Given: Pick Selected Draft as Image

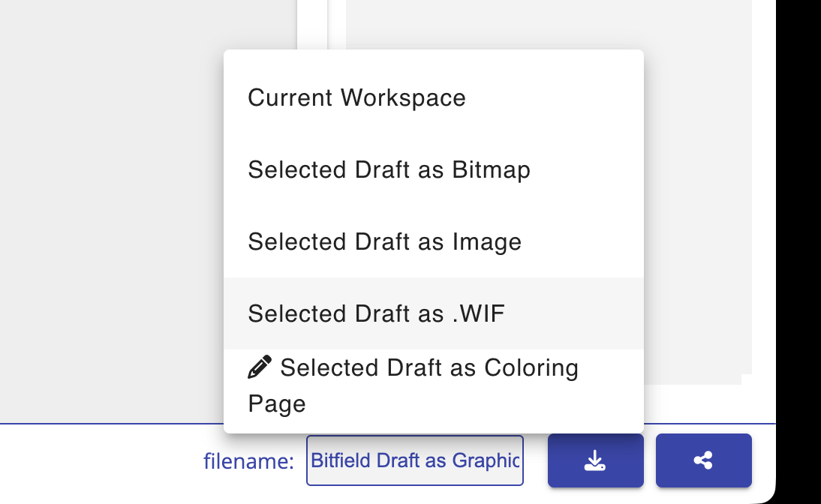Looking at the screenshot, I should coord(385,241).
